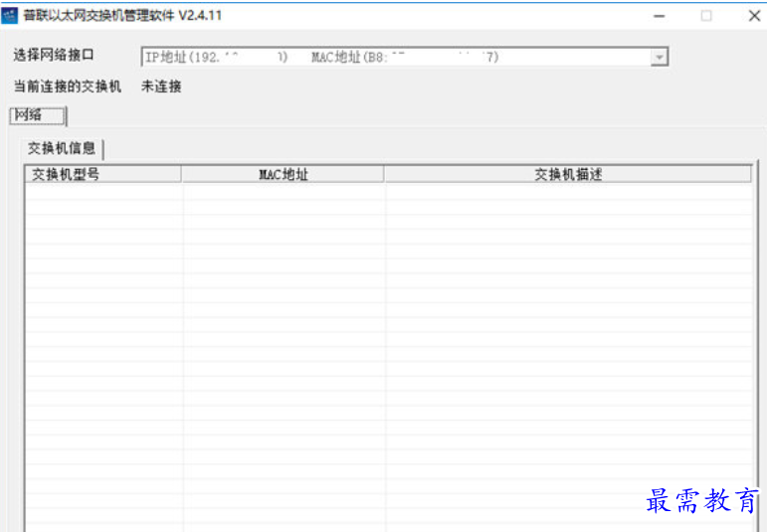The width and height of the screenshot is (767, 532).
Task: Minimize the switch management window
Action: [659, 16]
